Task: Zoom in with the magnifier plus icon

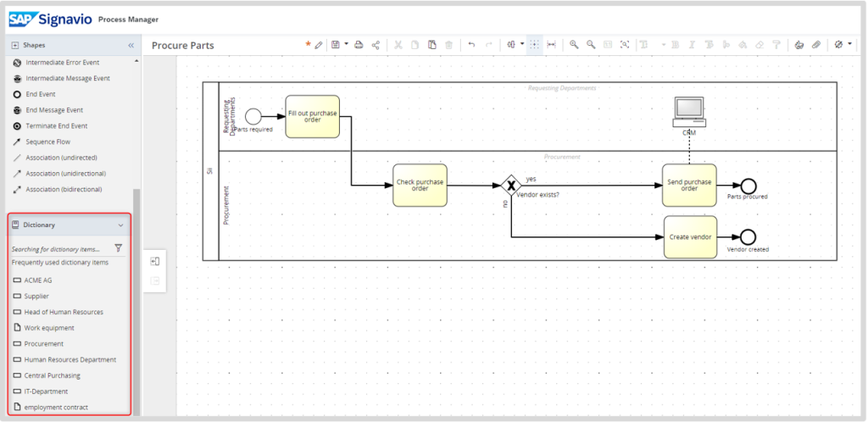Action: tap(574, 45)
